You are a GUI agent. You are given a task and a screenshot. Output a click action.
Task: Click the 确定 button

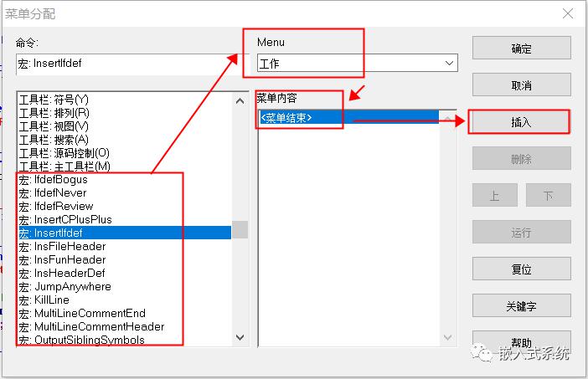pos(521,48)
